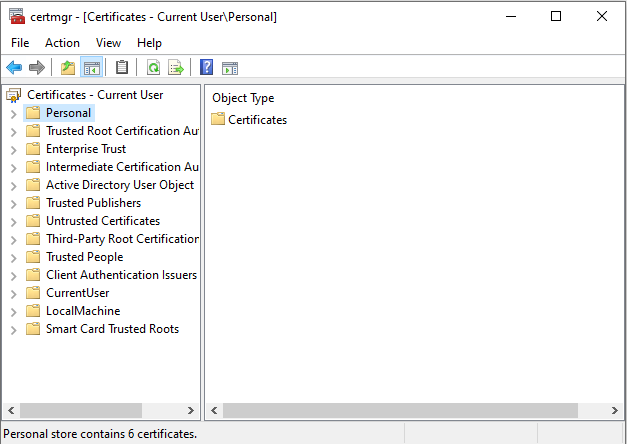
Task: Click the Smart Card Trusted Roots folder icon
Action: coord(33,329)
